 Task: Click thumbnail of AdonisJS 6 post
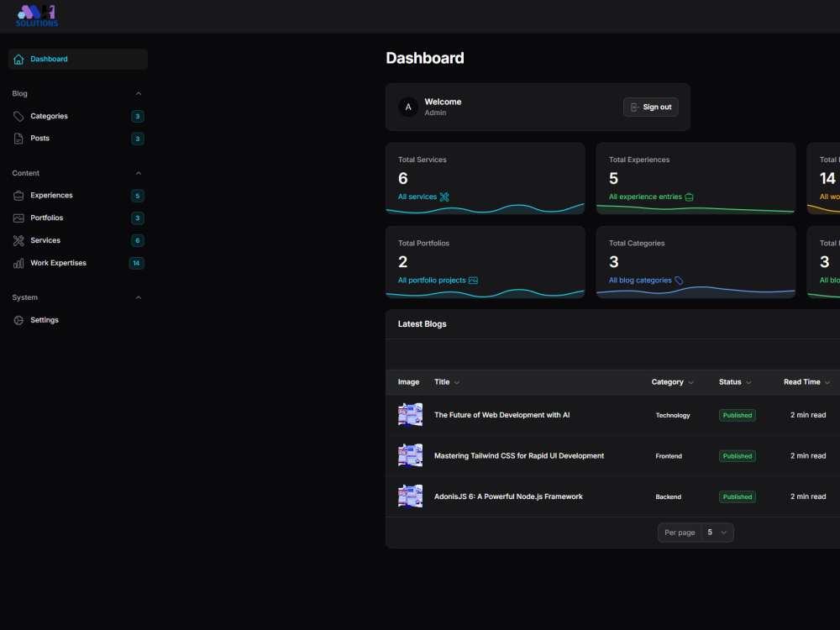(411, 496)
